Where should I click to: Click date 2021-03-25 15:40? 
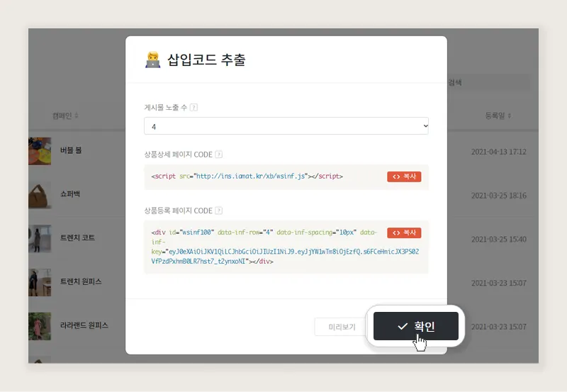click(x=499, y=239)
